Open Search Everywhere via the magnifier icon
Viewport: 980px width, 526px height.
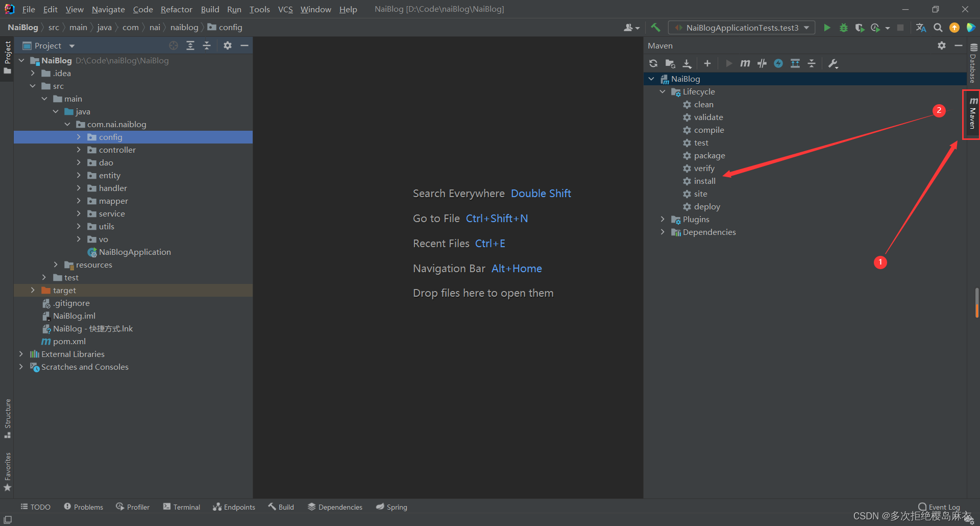coord(938,28)
